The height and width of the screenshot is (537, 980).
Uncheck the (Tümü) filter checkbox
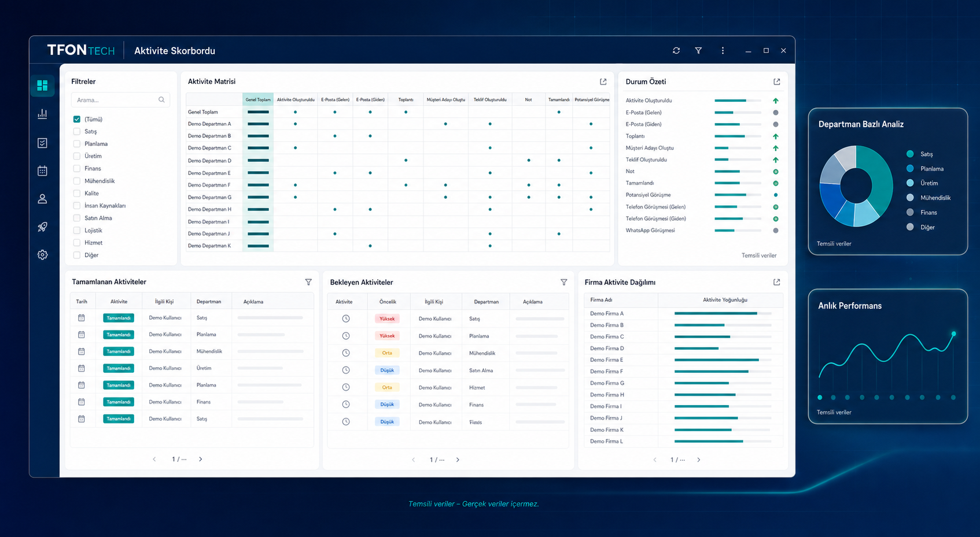click(77, 119)
